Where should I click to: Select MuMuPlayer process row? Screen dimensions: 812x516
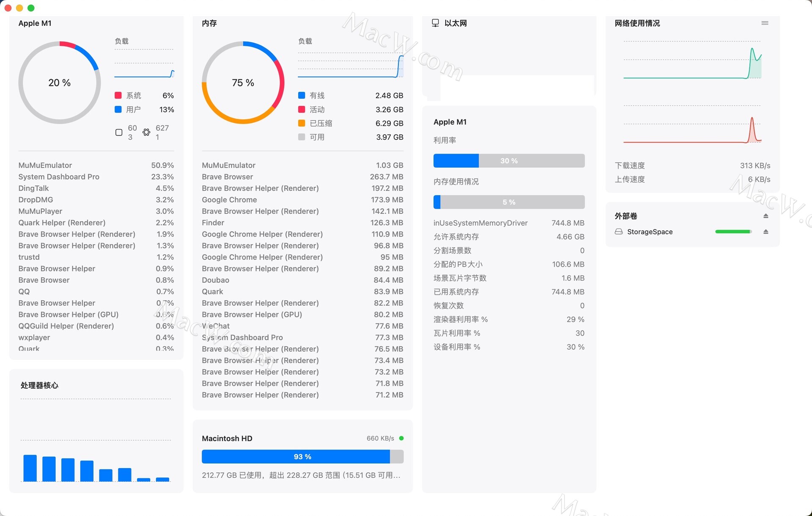96,211
